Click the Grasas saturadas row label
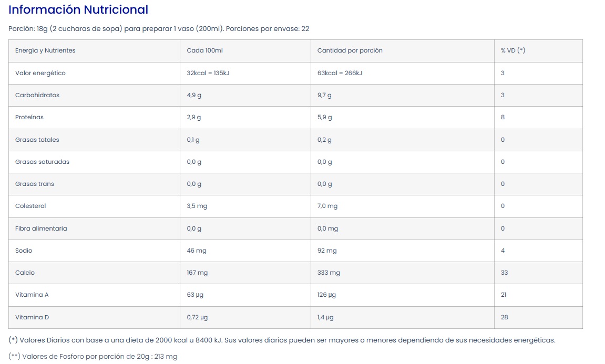 pos(42,162)
